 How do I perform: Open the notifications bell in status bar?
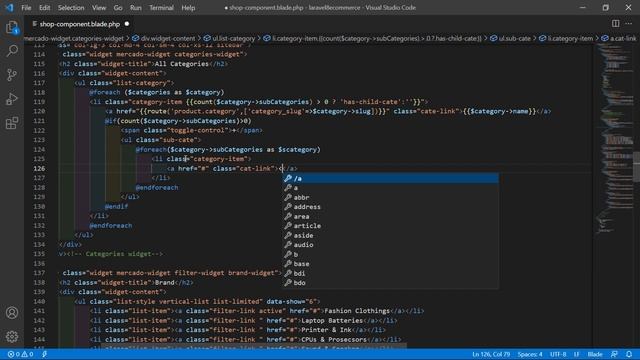tap(629, 354)
